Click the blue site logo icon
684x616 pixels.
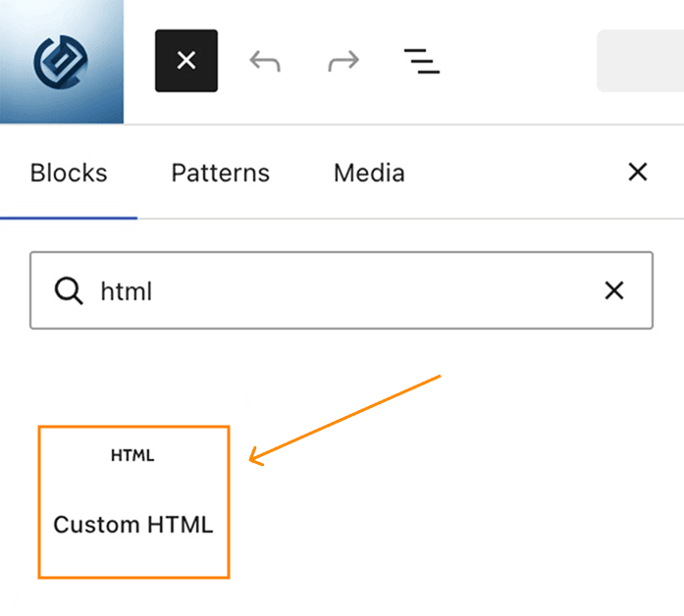(x=62, y=62)
